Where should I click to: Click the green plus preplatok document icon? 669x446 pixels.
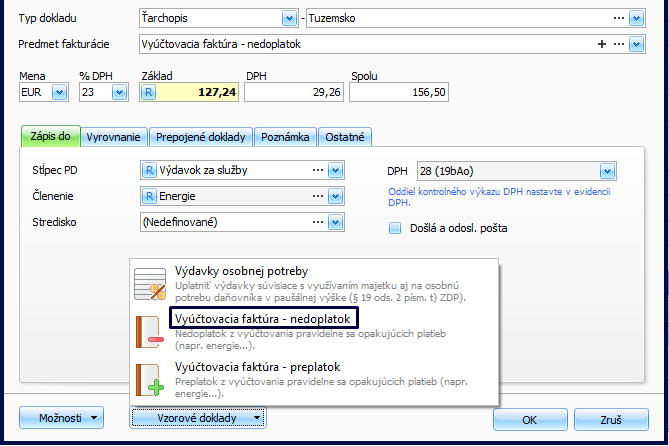coord(149,381)
